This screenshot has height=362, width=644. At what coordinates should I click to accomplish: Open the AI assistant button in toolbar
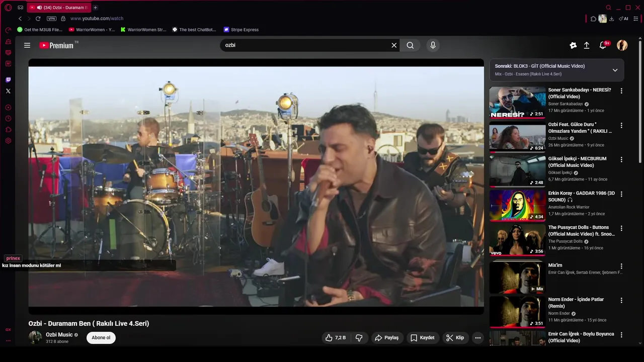(x=624, y=19)
